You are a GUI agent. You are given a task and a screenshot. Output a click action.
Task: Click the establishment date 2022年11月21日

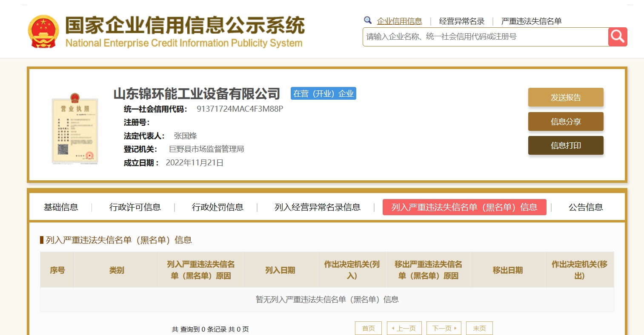pyautogui.click(x=195, y=163)
